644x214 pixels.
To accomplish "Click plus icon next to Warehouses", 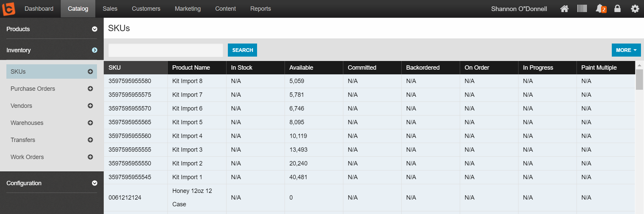I will coord(90,123).
